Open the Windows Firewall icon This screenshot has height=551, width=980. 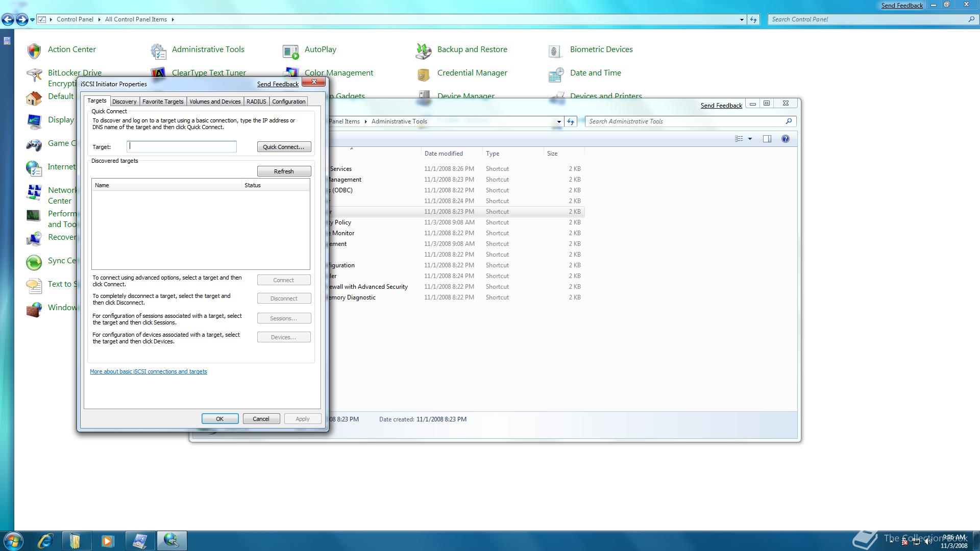[34, 309]
